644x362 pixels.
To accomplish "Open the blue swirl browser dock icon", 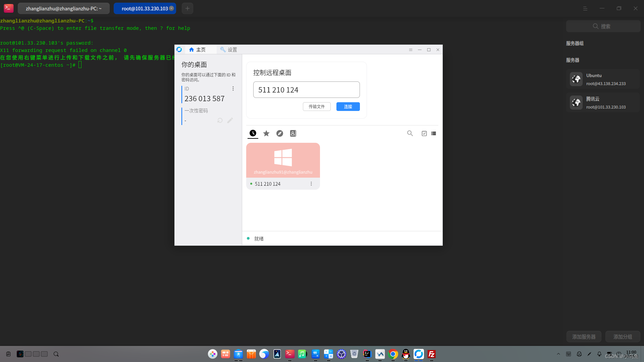I will click(264, 354).
